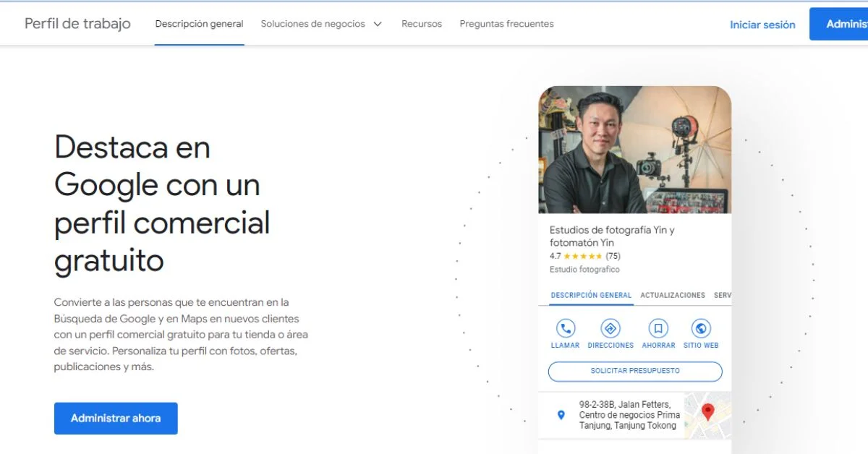Click the Direcciones directions icon

tap(610, 328)
